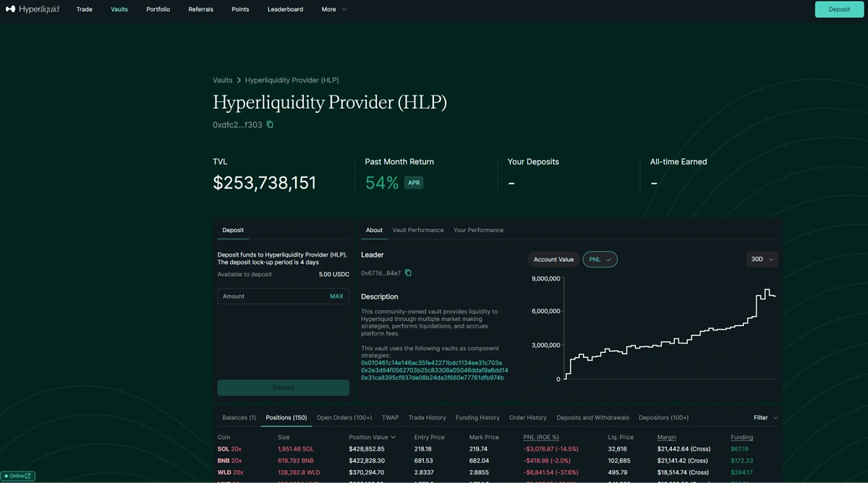
Task: Click the Hyperliquid logo icon
Action: pos(10,9)
